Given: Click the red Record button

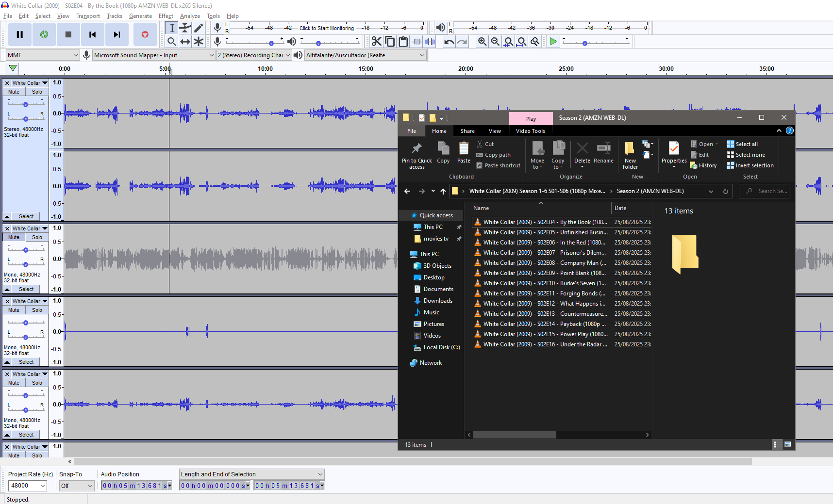Looking at the screenshot, I should pos(145,34).
